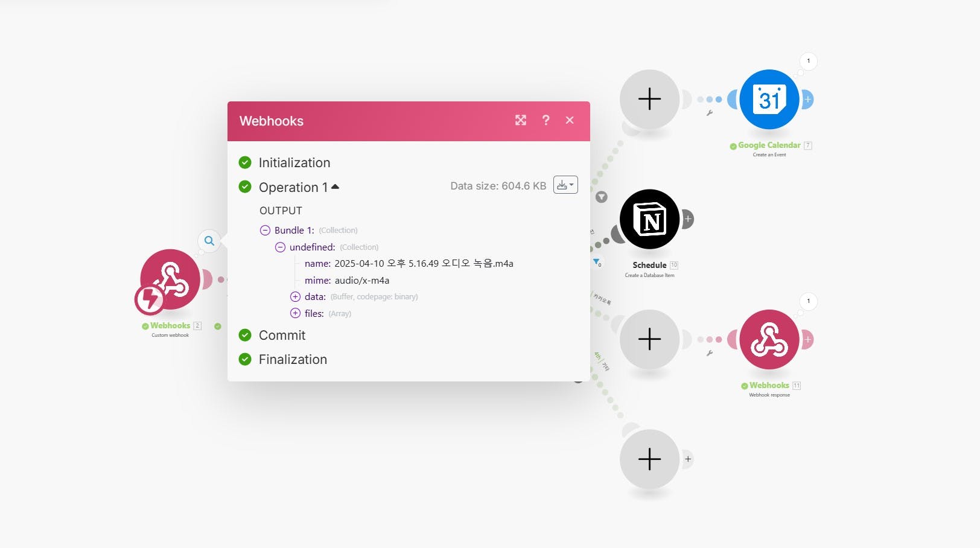Close the Webhooks output panel
Viewport: 980px width, 548px height.
(x=570, y=120)
